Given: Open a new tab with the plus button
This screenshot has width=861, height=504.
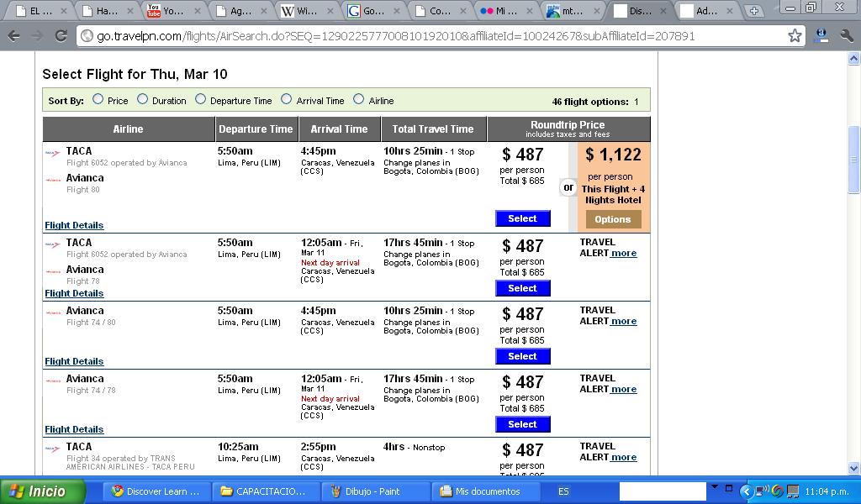Looking at the screenshot, I should pyautogui.click(x=753, y=11).
